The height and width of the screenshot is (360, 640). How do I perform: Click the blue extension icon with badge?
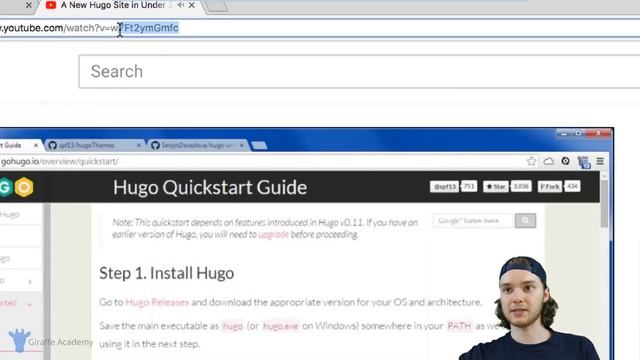584,162
